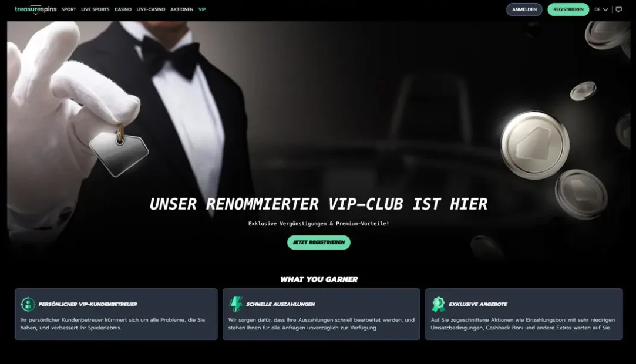Click the treasurespins logo

(x=36, y=9)
